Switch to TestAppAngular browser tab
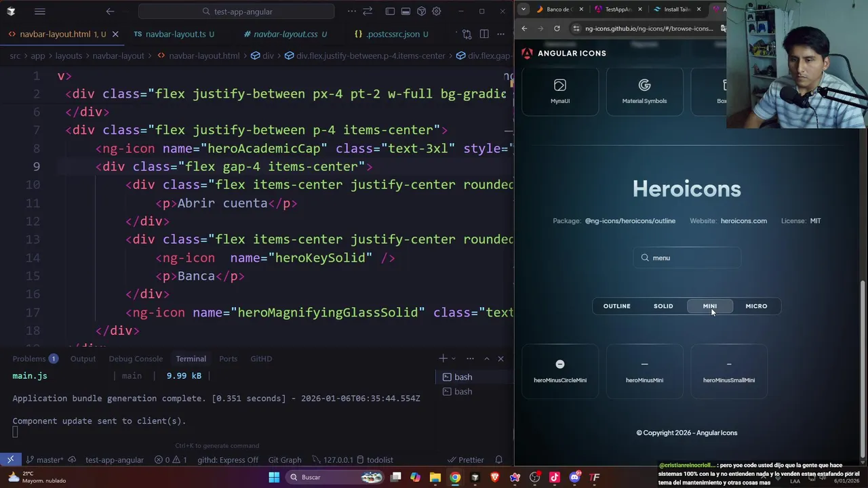The width and height of the screenshot is (868, 488). click(x=618, y=9)
